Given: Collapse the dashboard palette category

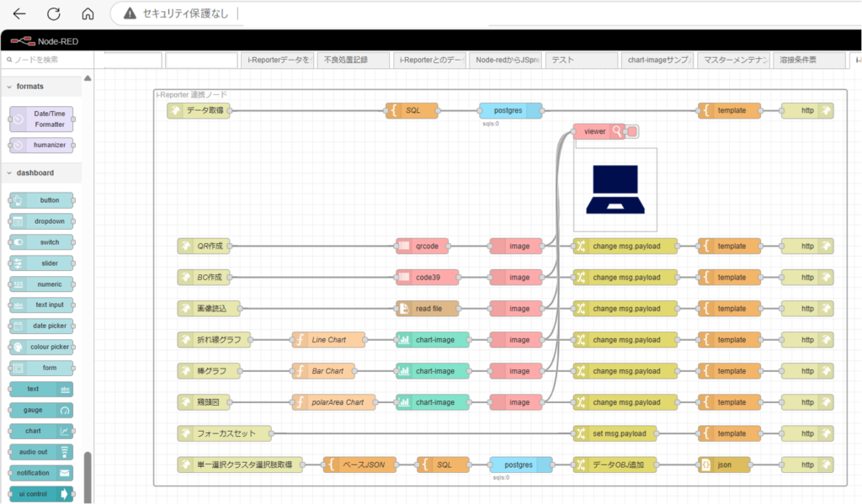Looking at the screenshot, I should 35,172.
